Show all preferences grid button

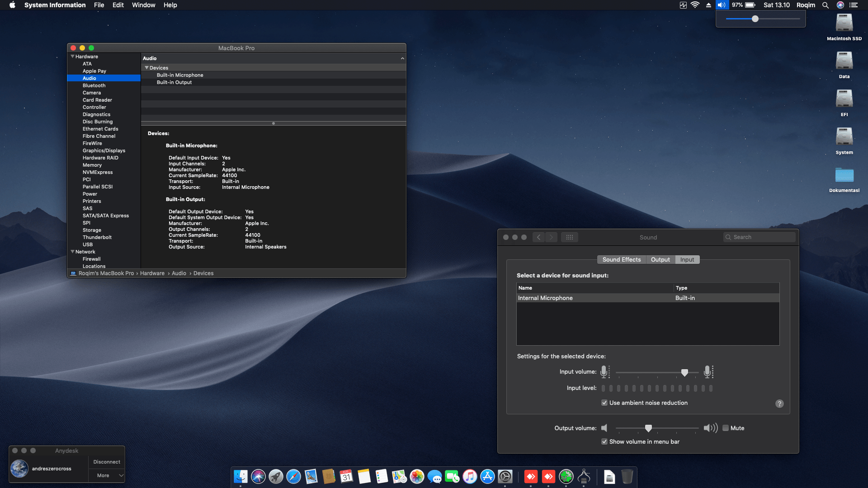click(x=570, y=237)
